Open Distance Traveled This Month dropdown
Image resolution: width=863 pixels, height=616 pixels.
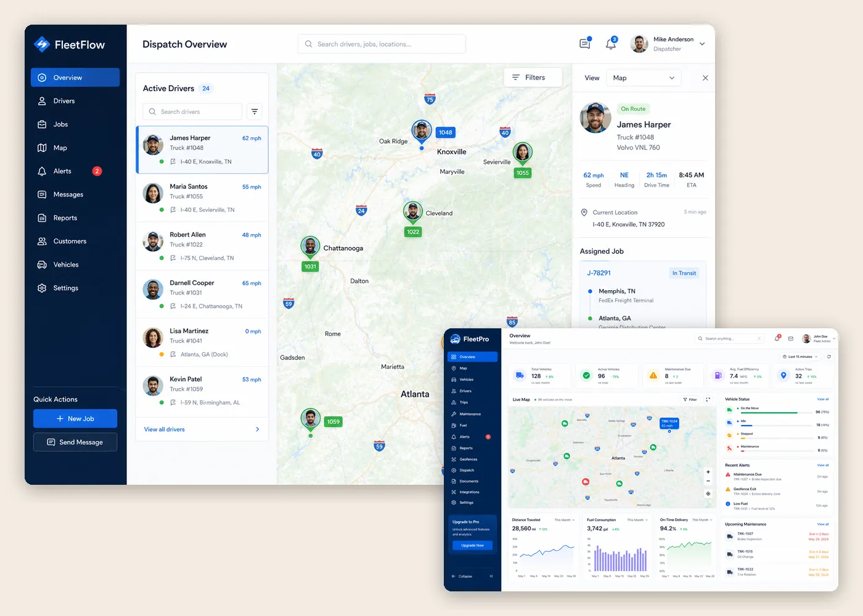coord(564,520)
